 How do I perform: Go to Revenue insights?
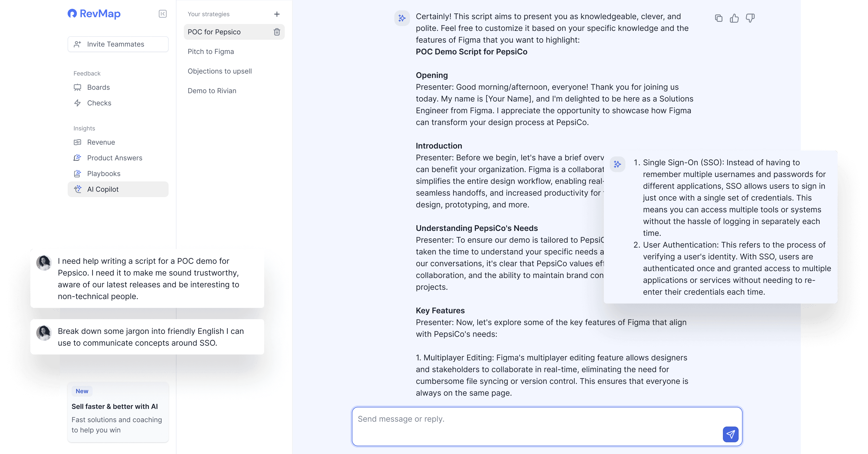[x=118, y=142]
